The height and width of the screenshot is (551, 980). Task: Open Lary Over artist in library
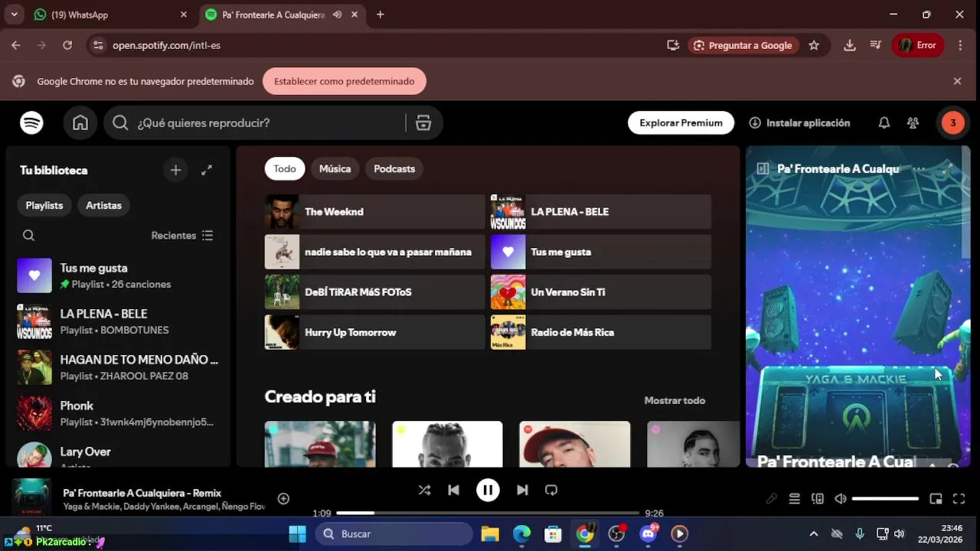[x=118, y=454]
